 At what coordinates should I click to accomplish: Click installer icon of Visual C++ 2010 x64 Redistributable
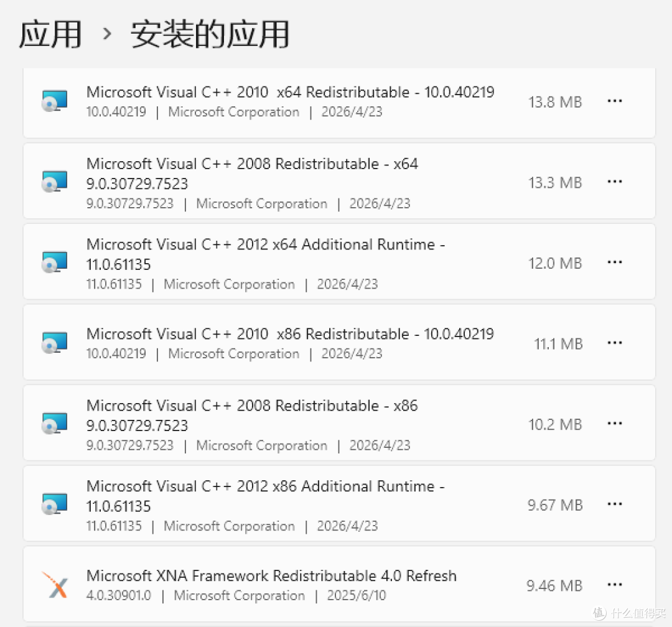(54, 101)
